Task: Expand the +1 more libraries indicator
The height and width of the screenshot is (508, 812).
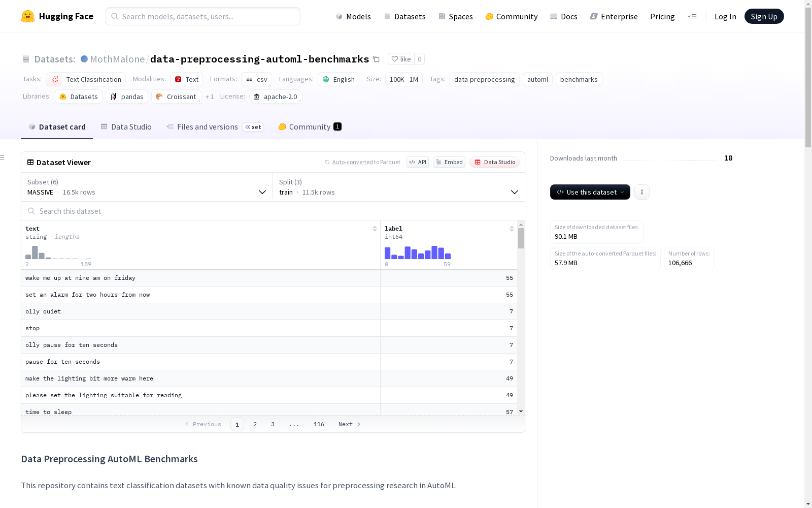Action: pos(210,97)
